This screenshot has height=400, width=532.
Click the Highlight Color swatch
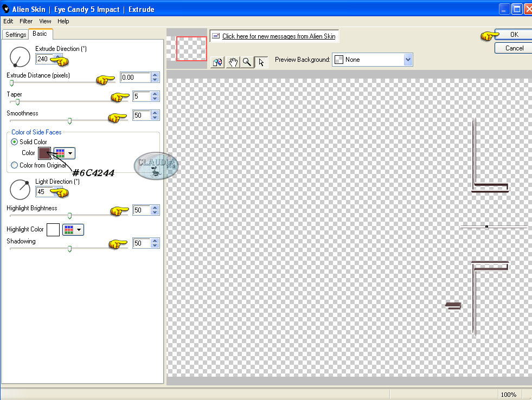click(53, 229)
